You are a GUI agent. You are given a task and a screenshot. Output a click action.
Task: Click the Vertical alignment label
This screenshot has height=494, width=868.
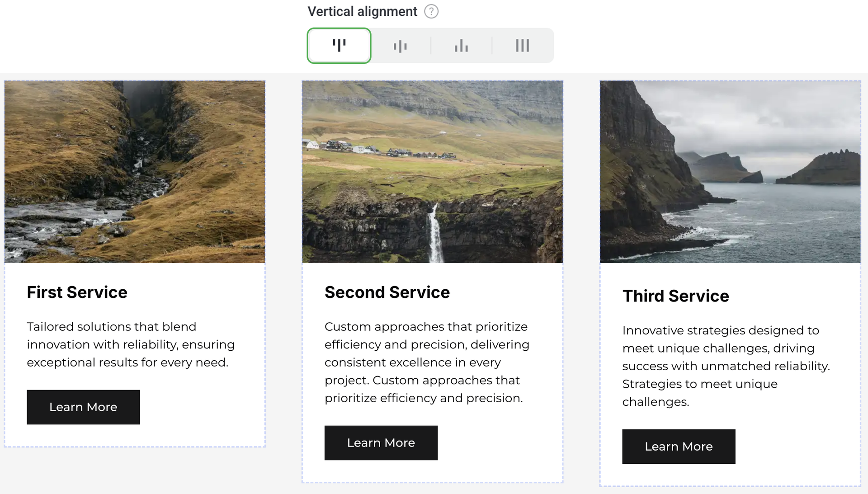(362, 11)
